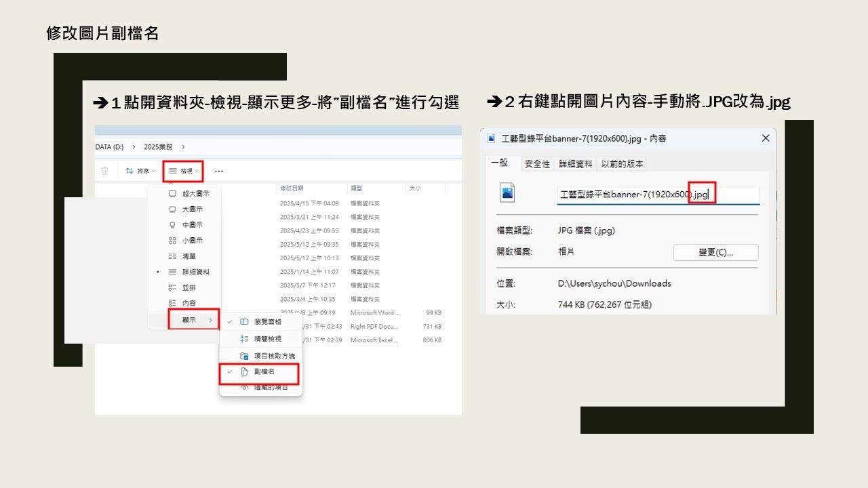
Task: Open the see-more (...) toolbar icon
Action: tap(218, 171)
